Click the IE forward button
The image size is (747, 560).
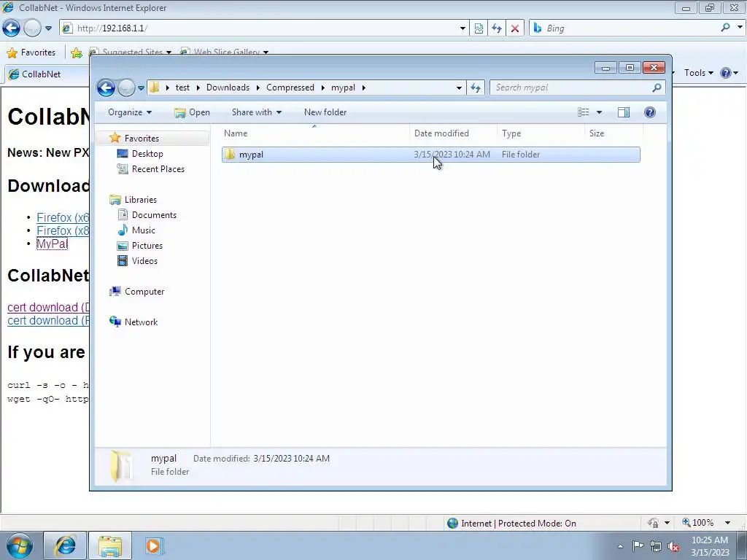(32, 28)
